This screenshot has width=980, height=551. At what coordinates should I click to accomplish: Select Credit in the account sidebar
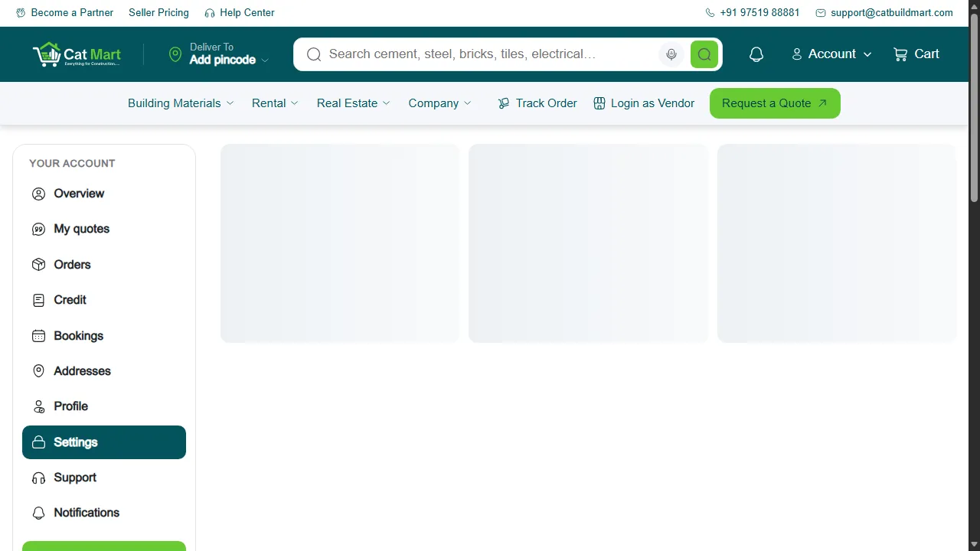104,300
